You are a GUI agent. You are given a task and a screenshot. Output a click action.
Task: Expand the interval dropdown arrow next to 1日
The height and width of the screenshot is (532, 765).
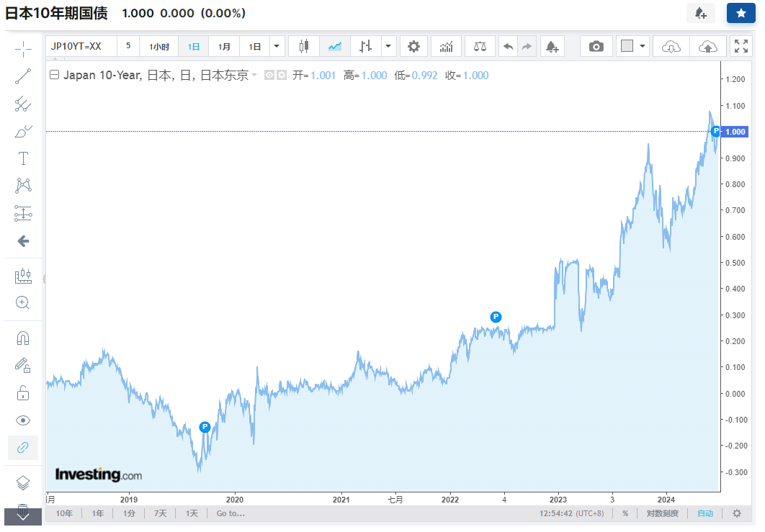pyautogui.click(x=277, y=47)
